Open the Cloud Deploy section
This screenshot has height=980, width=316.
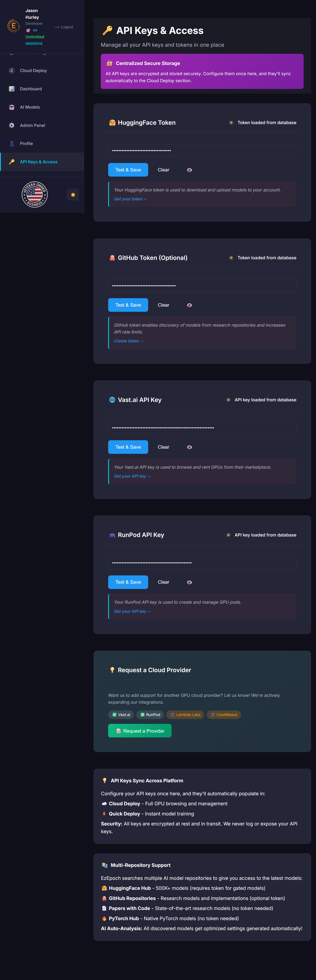click(x=33, y=70)
